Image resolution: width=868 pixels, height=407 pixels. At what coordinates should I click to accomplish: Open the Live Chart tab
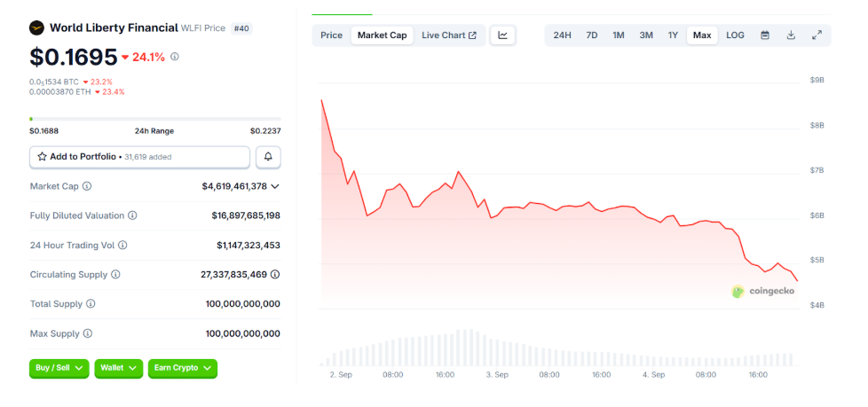pyautogui.click(x=449, y=35)
